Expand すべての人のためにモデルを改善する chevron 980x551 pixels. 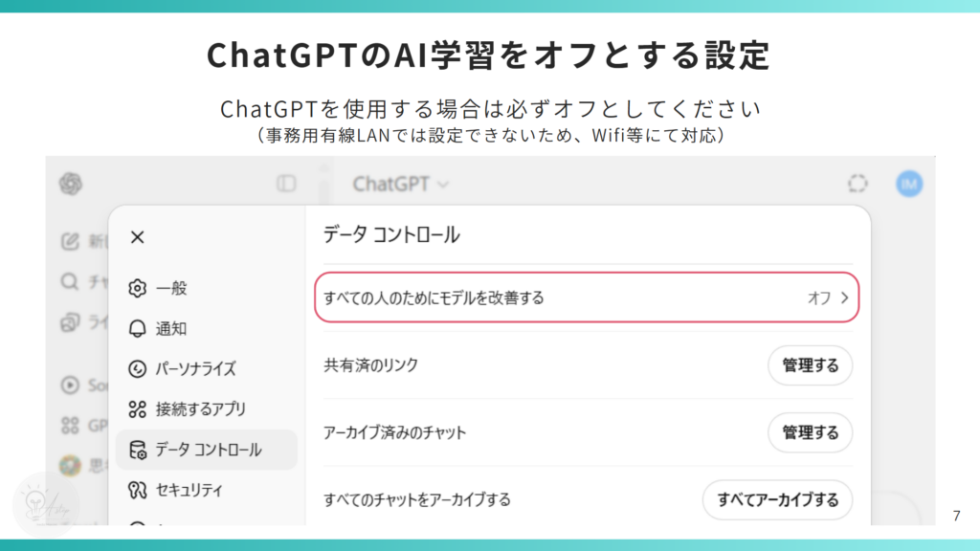(844, 298)
